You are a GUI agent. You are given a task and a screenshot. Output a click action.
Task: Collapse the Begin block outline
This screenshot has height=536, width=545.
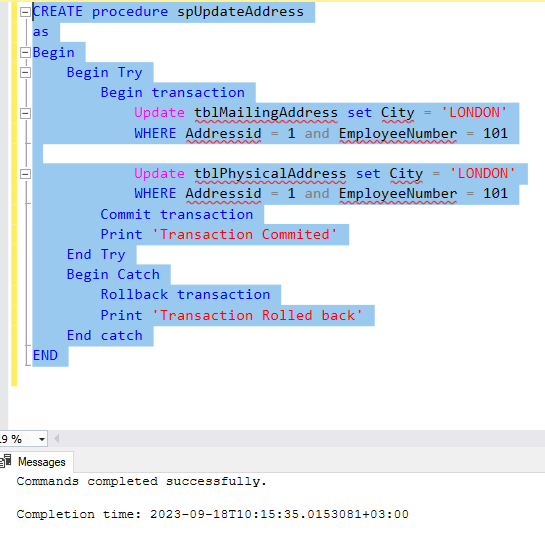25,52
